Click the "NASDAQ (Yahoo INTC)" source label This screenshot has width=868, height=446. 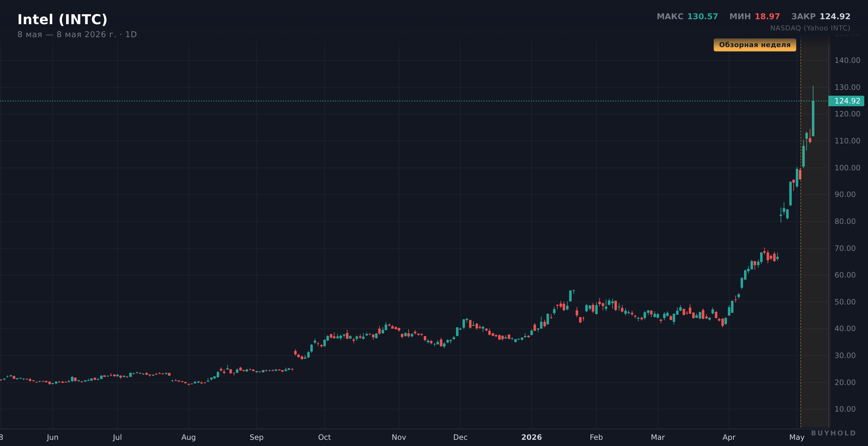click(x=810, y=28)
